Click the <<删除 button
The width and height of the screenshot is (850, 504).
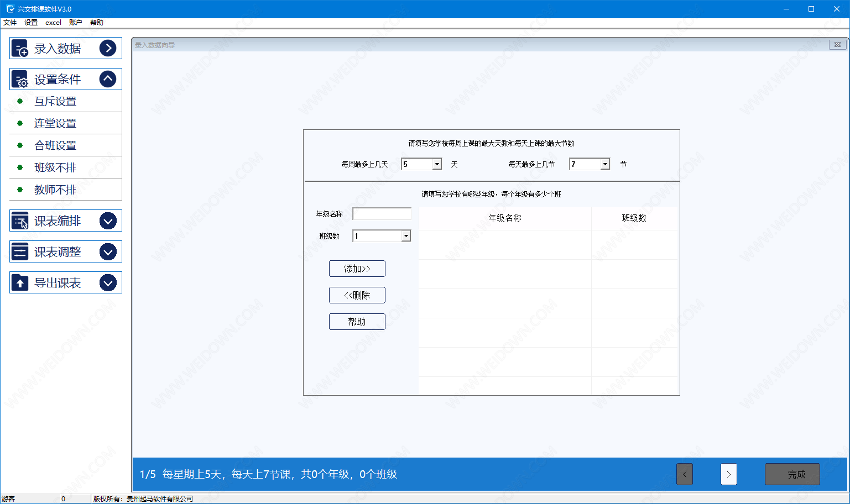click(357, 295)
